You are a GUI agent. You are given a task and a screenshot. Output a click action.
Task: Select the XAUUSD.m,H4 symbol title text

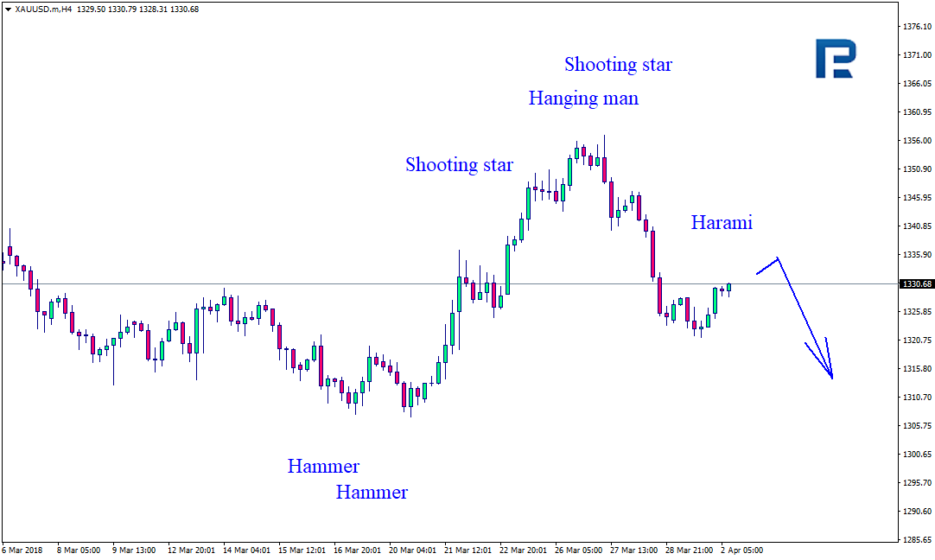43,10
